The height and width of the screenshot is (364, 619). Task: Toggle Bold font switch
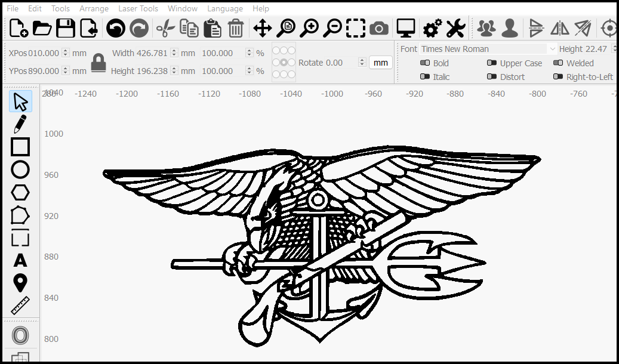click(x=425, y=63)
